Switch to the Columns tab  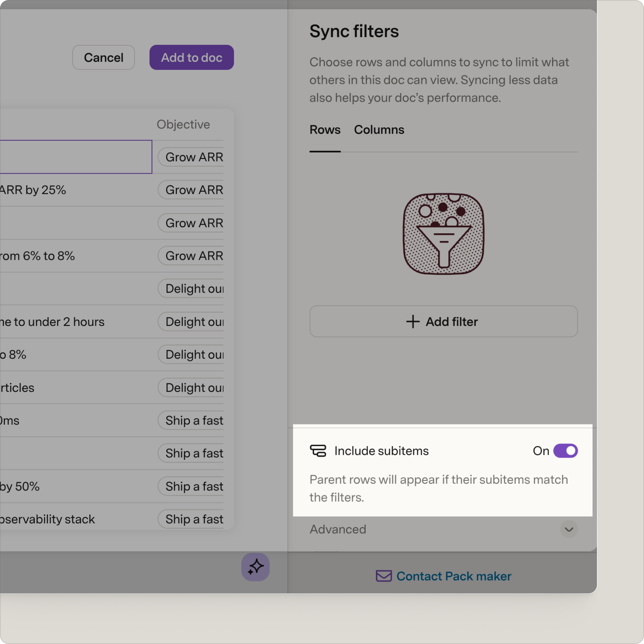coord(379,130)
